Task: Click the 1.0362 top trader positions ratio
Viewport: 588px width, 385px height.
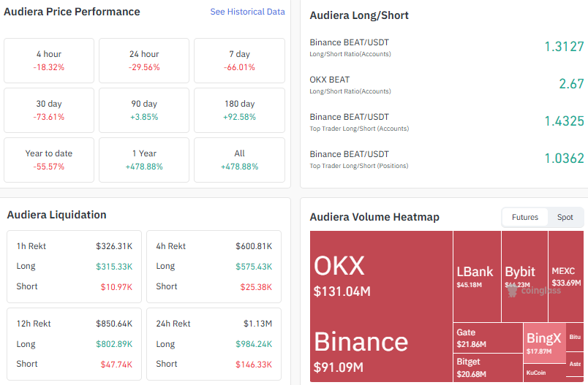Action: pos(564,158)
